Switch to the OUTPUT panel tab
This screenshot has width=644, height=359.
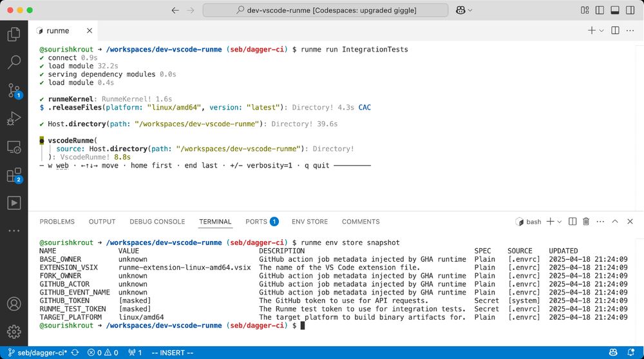(102, 222)
